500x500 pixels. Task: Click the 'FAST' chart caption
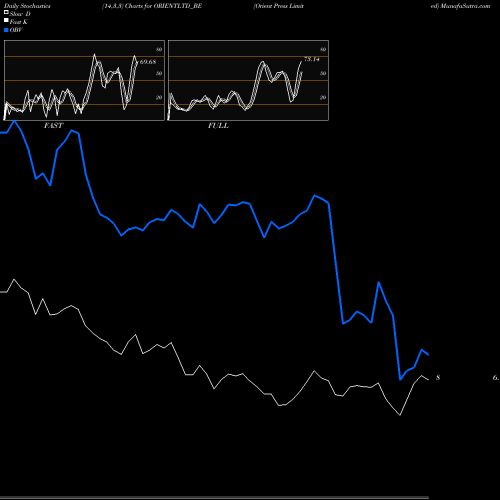click(53, 126)
